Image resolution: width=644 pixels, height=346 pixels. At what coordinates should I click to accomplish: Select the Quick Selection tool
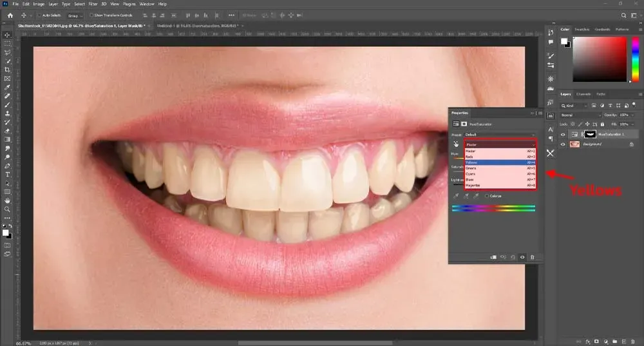(7, 61)
